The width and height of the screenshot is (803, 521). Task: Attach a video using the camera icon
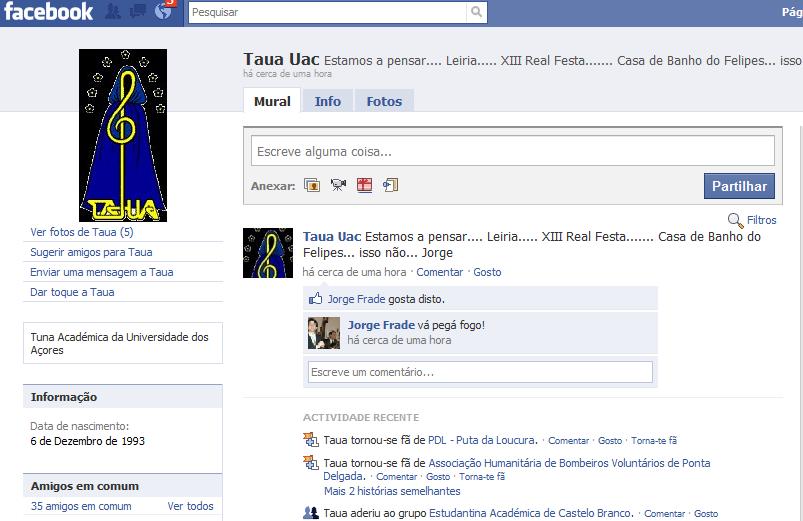pos(338,185)
